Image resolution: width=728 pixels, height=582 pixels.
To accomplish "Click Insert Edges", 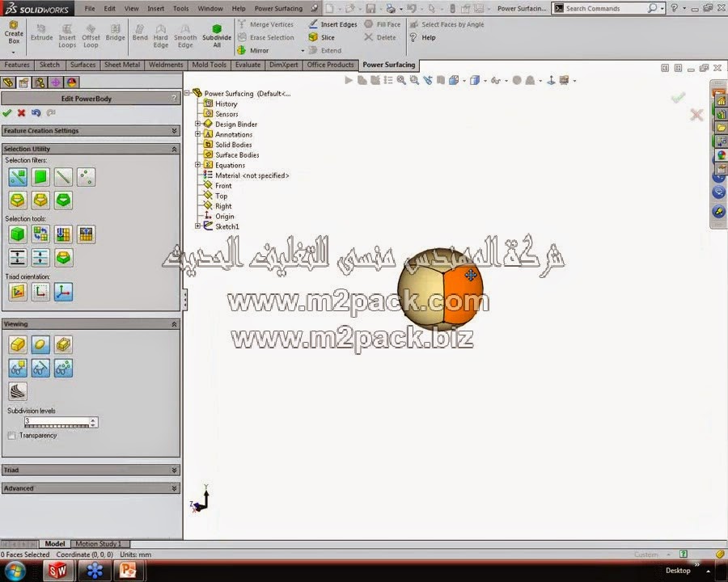I will coord(333,24).
